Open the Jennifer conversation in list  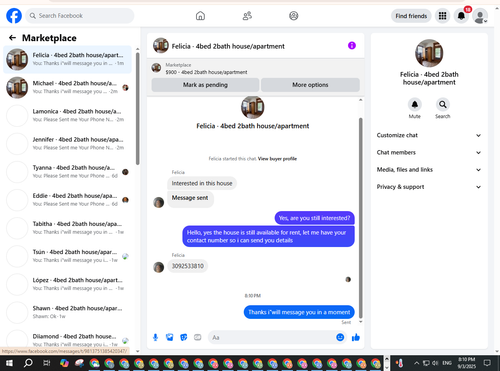click(x=68, y=144)
